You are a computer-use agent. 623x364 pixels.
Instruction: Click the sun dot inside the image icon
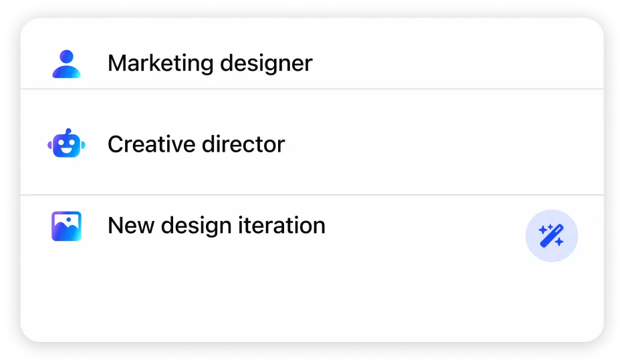click(x=69, y=220)
